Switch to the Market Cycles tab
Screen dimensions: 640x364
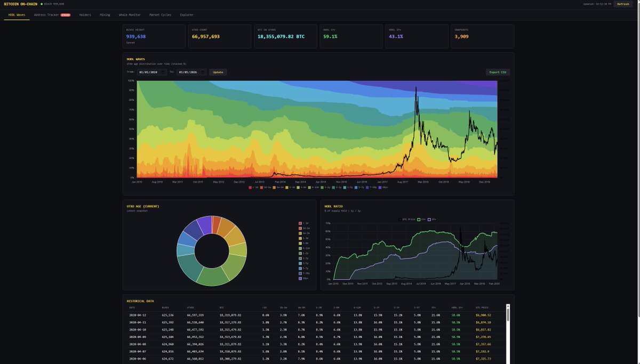click(x=161, y=15)
